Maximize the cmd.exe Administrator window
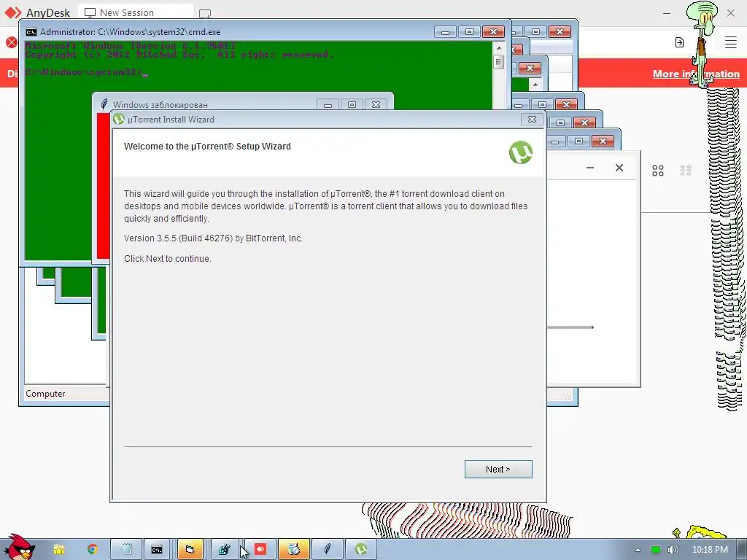The width and height of the screenshot is (747, 560). 469,32
